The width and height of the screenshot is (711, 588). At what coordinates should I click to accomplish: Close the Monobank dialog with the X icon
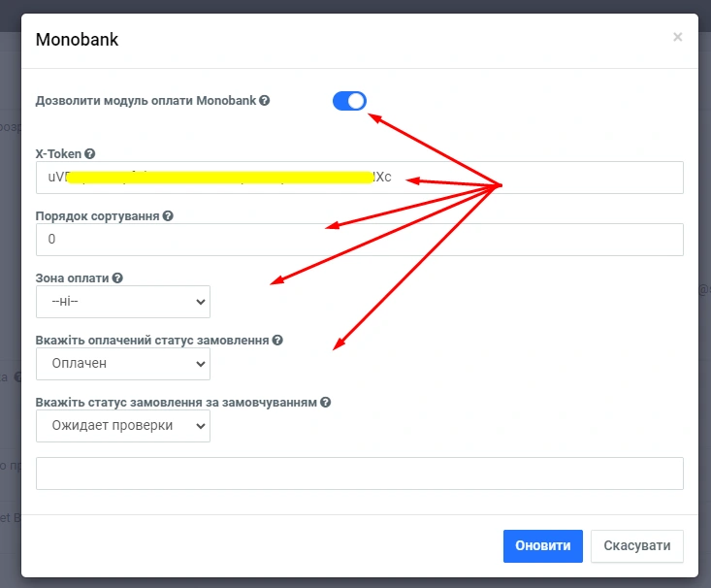(677, 37)
